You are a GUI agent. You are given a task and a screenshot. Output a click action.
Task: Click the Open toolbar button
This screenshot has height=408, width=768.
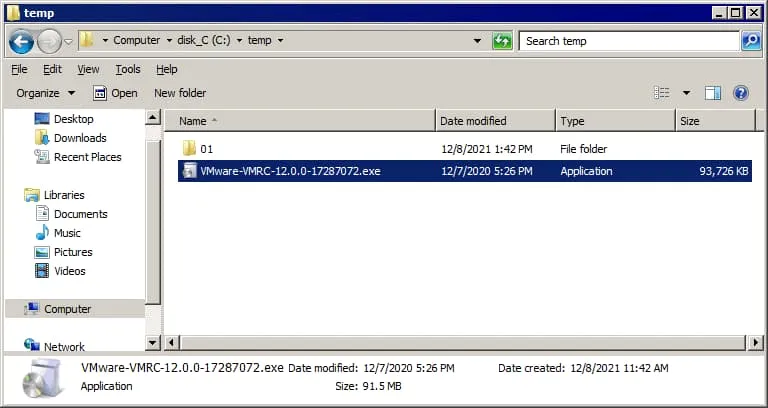click(x=115, y=93)
